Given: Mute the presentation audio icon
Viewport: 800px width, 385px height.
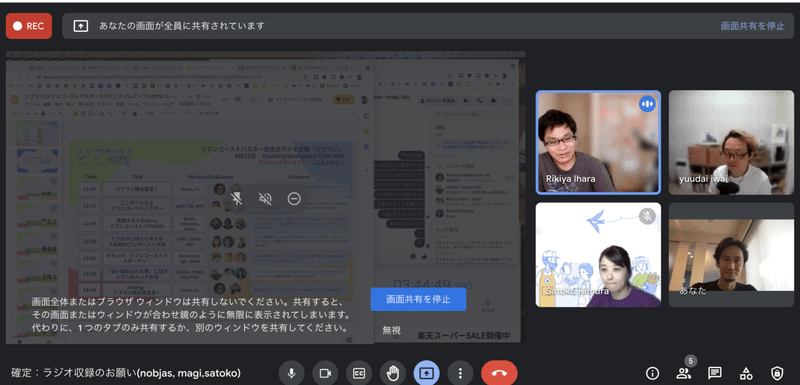Looking at the screenshot, I should 265,198.
